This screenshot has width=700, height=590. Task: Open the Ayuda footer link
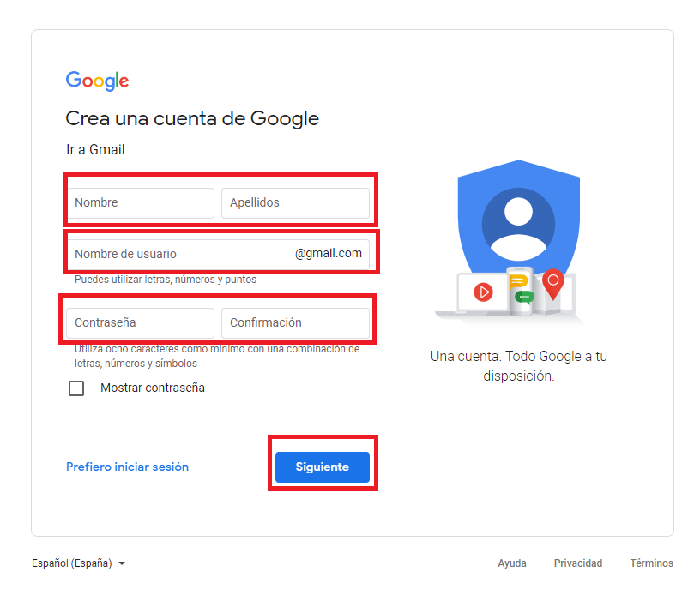(x=512, y=563)
